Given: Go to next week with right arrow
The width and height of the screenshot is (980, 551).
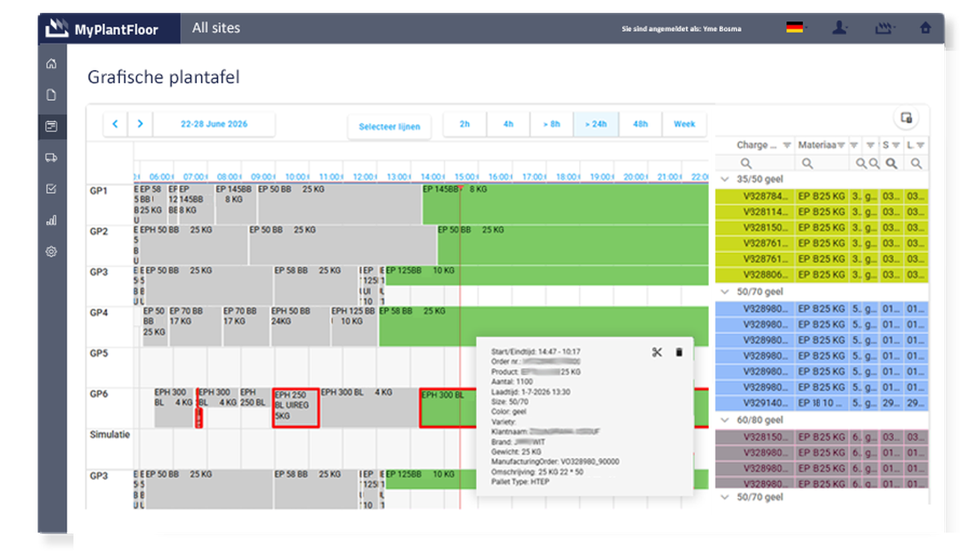Looking at the screenshot, I should coord(140,124).
